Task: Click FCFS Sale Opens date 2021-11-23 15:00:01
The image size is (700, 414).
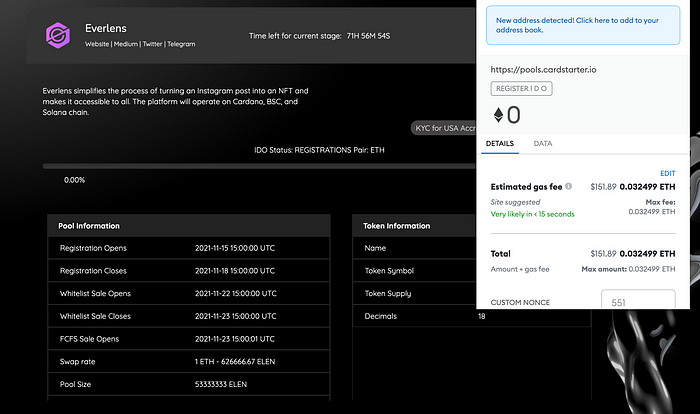Action: tap(235, 339)
